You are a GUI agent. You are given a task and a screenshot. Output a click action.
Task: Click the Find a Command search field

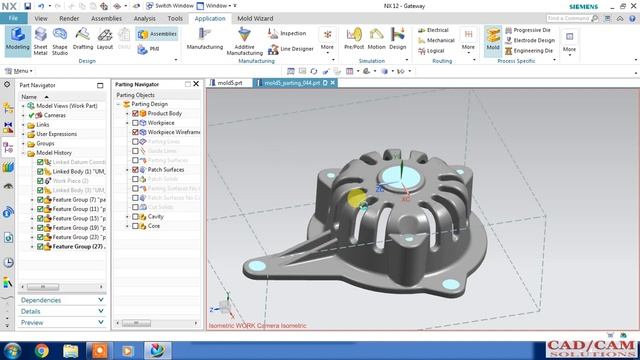pos(569,18)
